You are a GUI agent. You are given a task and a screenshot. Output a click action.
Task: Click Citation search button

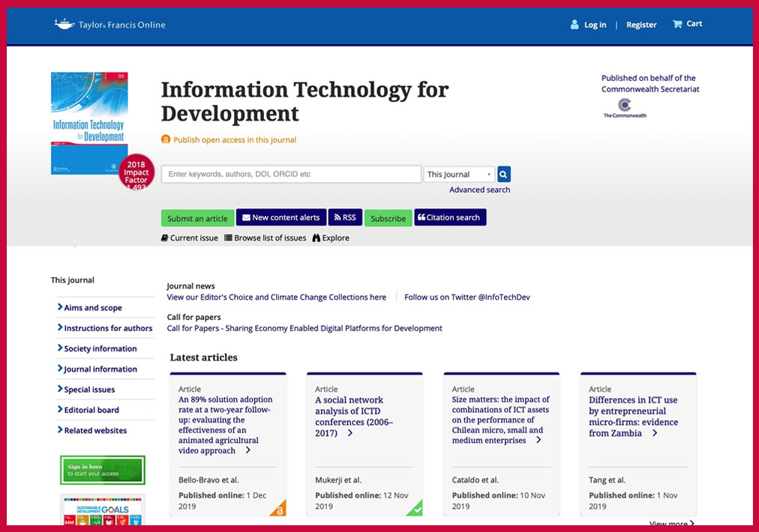pos(450,217)
